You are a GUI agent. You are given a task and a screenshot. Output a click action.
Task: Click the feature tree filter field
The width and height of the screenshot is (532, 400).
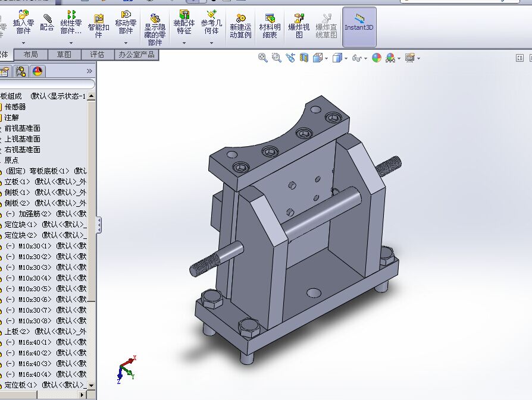[x=47, y=84]
